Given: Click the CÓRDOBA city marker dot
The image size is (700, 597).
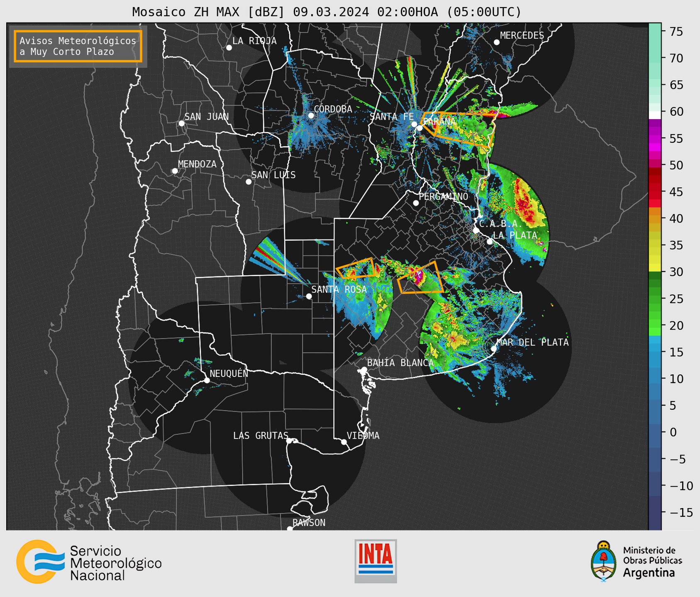Looking at the screenshot, I should point(311,115).
